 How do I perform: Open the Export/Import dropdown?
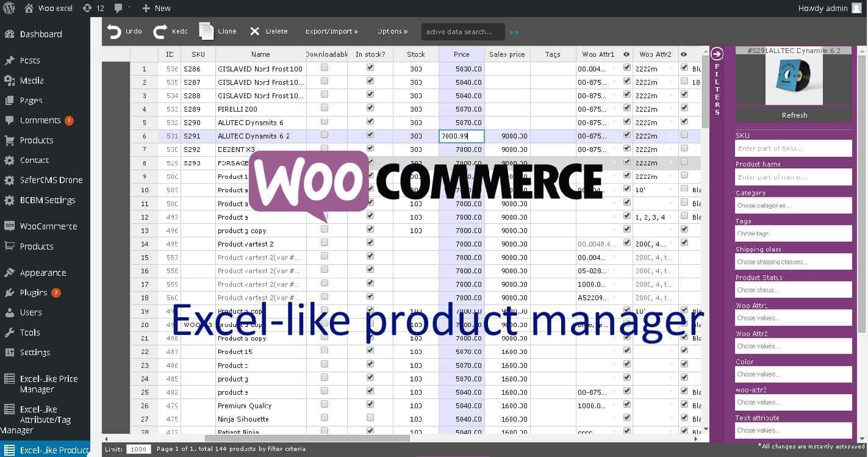331,32
